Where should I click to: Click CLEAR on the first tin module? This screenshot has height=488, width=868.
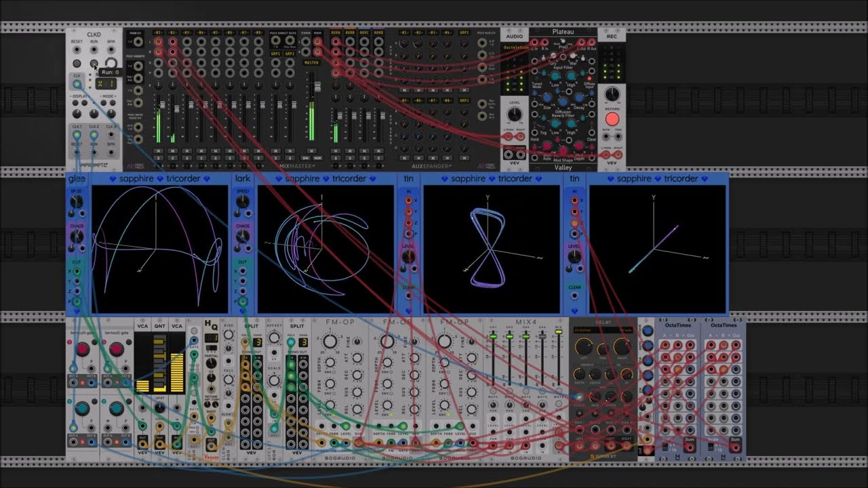coord(408,287)
